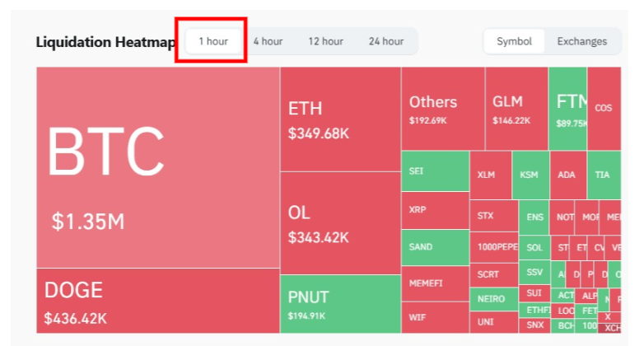This screenshot has width=644, height=346.
Task: Click the OL $343.42K tile
Action: 340,222
